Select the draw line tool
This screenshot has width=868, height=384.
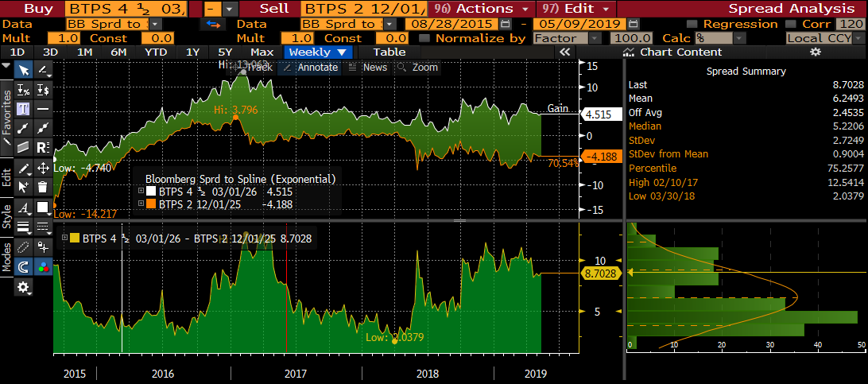click(43, 70)
